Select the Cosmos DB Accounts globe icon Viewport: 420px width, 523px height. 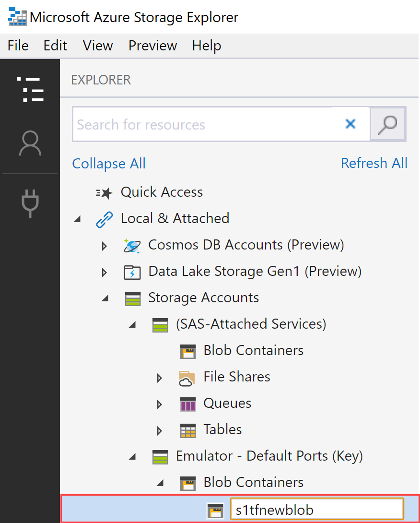coord(132,245)
